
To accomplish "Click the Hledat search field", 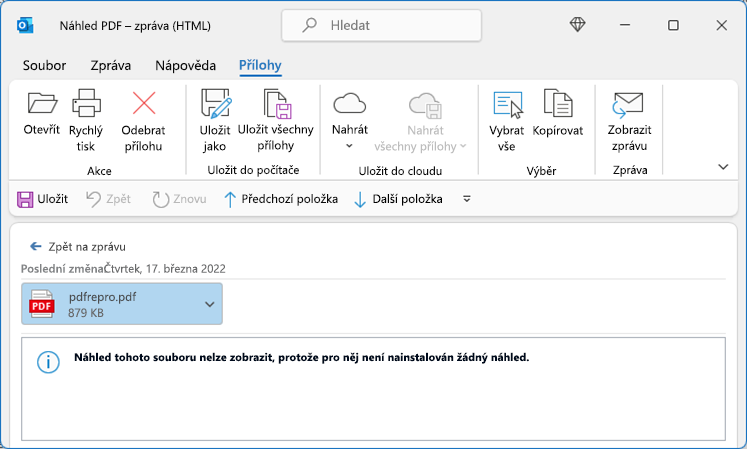I will (382, 25).
